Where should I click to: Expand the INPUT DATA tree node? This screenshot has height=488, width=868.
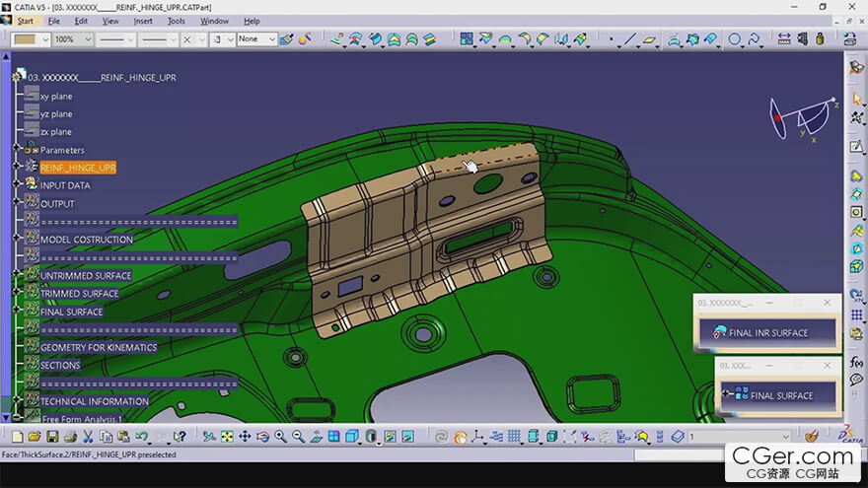17,185
